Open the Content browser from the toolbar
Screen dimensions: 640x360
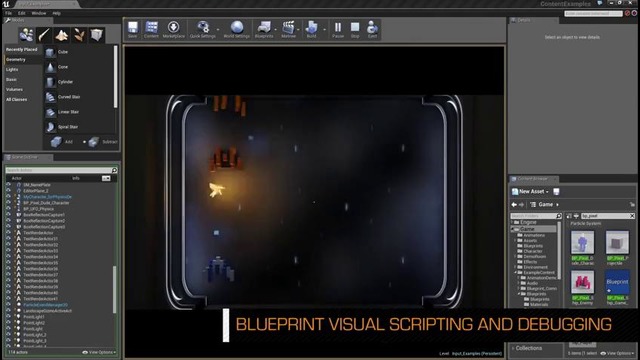point(151,29)
